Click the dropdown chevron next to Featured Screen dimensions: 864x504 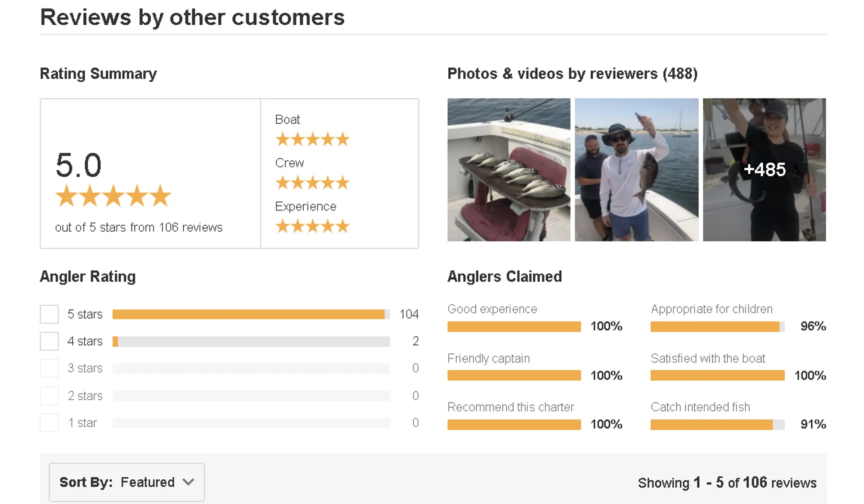189,482
